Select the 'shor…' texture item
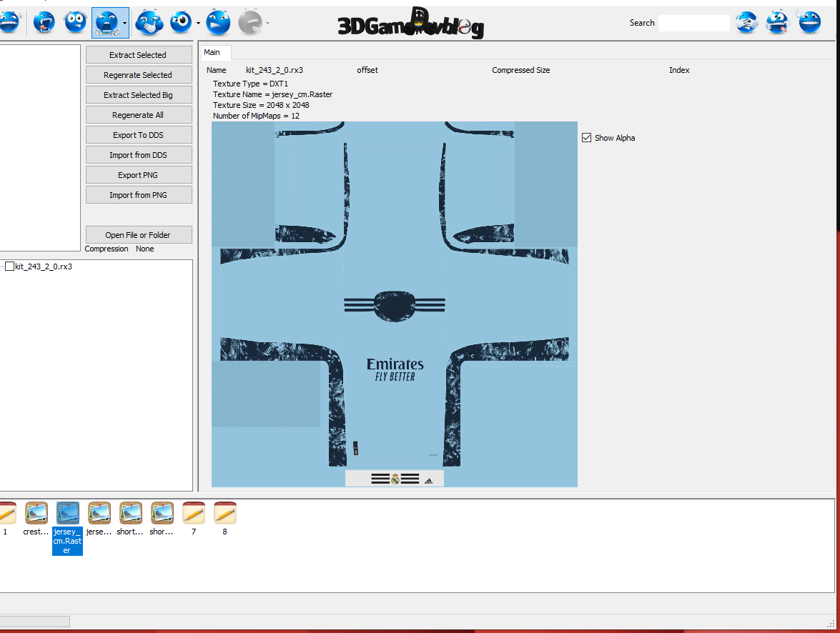Image resolution: width=840 pixels, height=633 pixels. 162,518
